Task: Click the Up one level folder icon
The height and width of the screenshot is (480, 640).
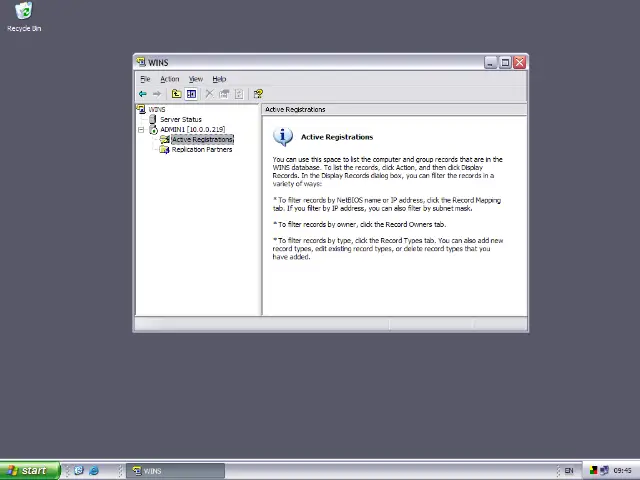Action: 176,94
